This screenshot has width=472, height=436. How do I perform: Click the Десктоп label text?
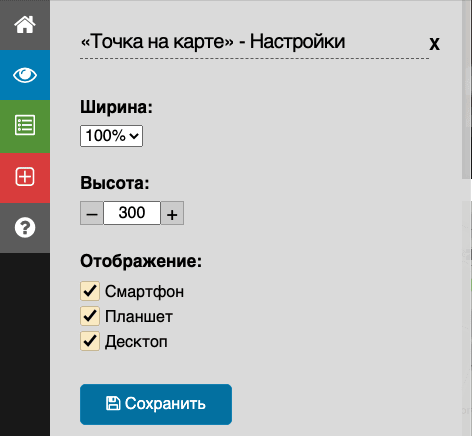[x=136, y=342]
